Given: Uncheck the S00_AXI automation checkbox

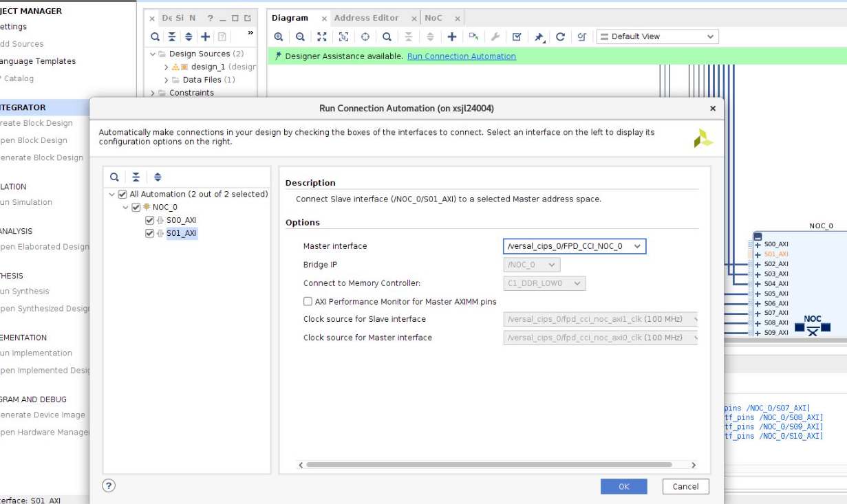Looking at the screenshot, I should tap(150, 221).
